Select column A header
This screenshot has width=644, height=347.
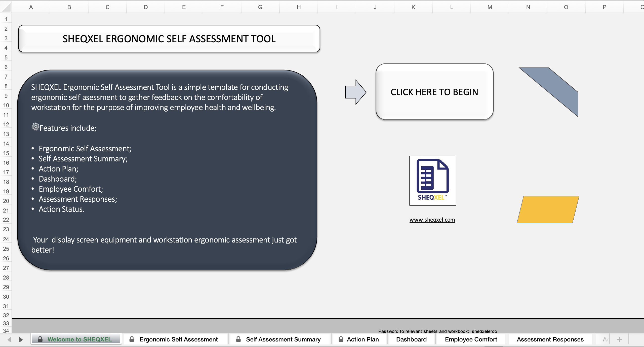tap(31, 7)
